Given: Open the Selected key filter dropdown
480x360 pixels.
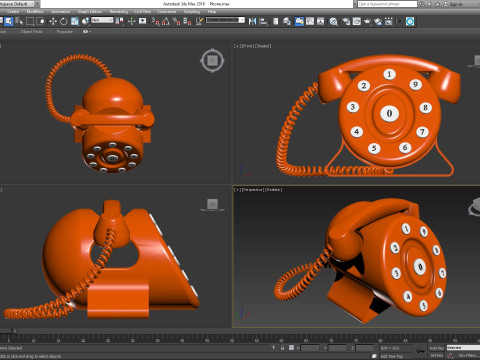Looking at the screenshot, I should (463, 348).
